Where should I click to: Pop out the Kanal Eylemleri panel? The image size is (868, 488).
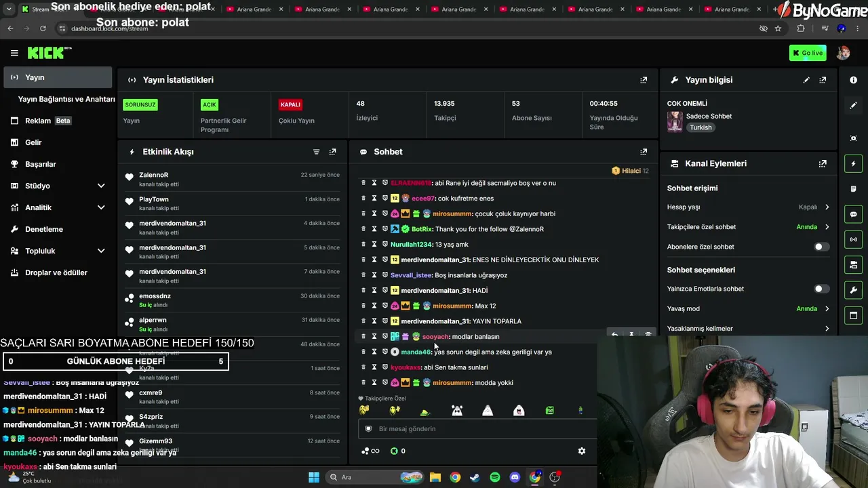coord(823,163)
